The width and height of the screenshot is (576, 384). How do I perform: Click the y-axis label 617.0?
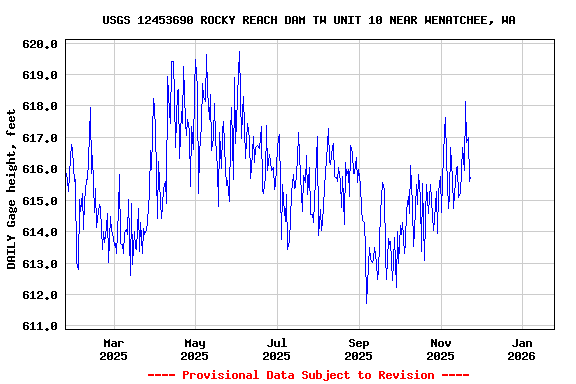click(40, 138)
